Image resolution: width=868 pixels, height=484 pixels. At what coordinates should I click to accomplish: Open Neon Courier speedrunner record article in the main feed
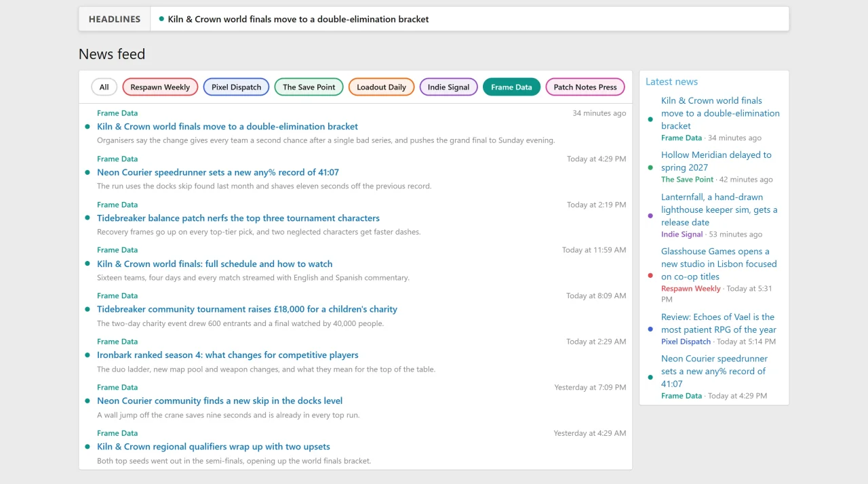218,172
